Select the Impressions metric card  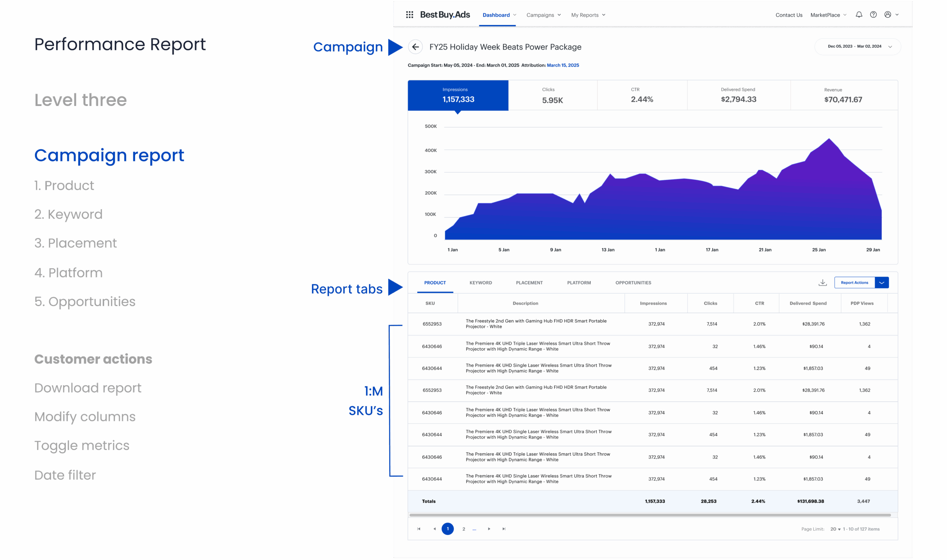(x=458, y=95)
